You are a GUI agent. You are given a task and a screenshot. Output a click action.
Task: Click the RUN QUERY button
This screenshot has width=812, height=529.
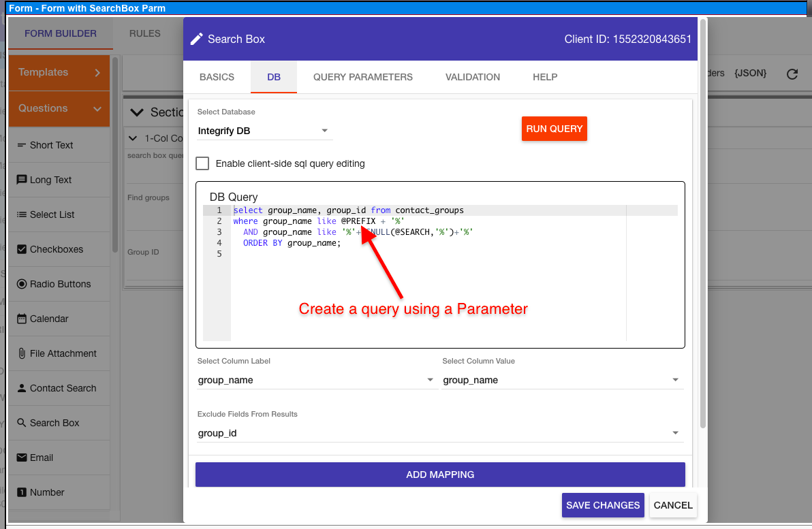[x=554, y=129]
